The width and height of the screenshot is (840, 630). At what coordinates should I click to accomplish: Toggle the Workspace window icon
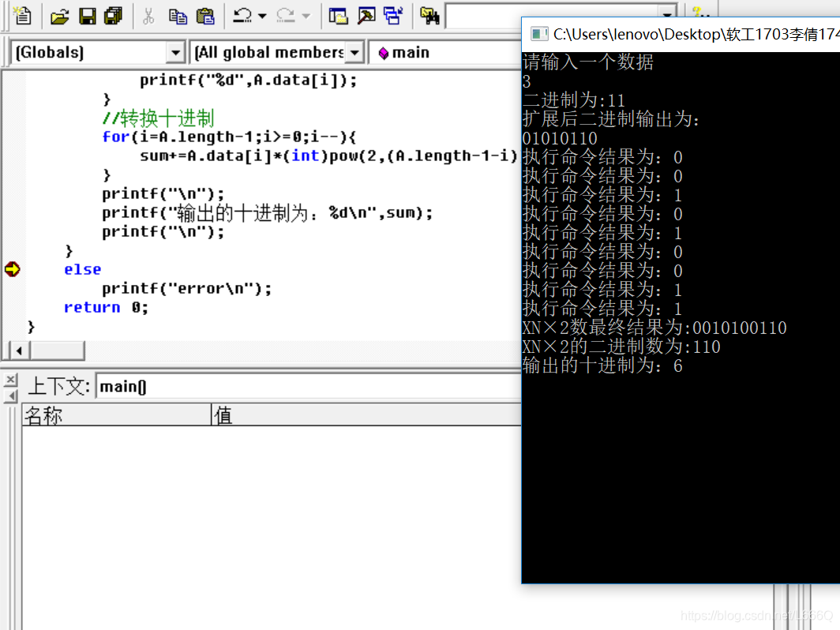coord(338,16)
